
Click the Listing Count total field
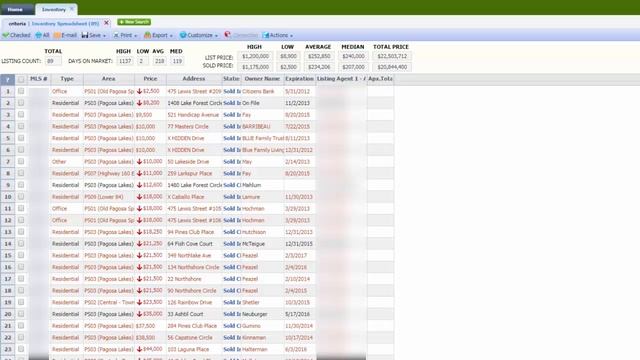(53, 61)
